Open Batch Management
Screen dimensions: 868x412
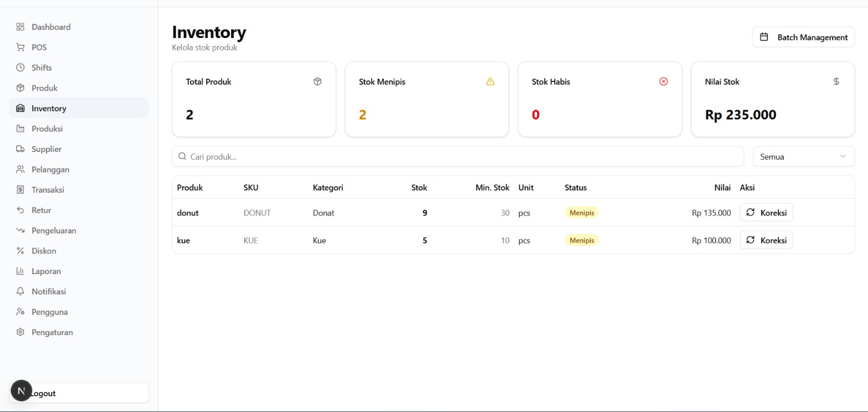click(803, 37)
